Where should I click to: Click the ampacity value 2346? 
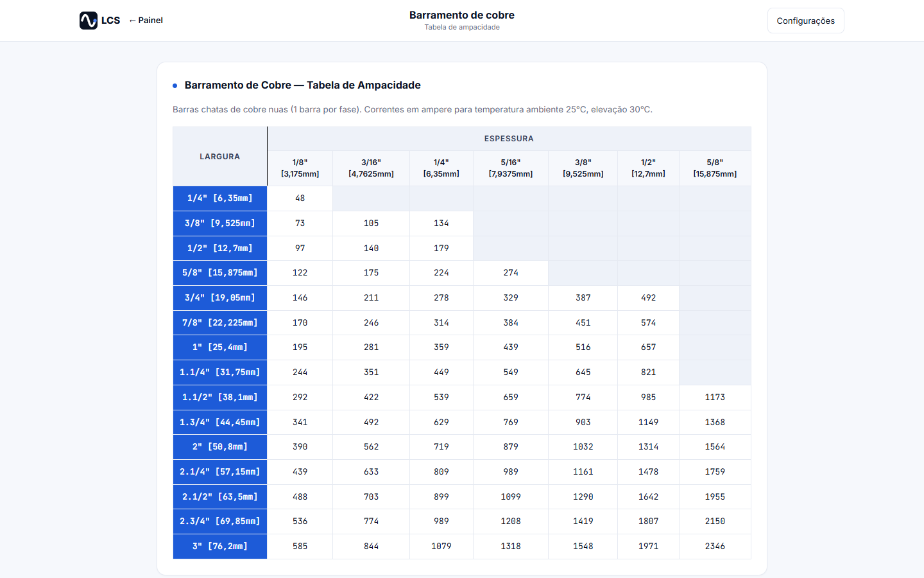click(x=715, y=547)
